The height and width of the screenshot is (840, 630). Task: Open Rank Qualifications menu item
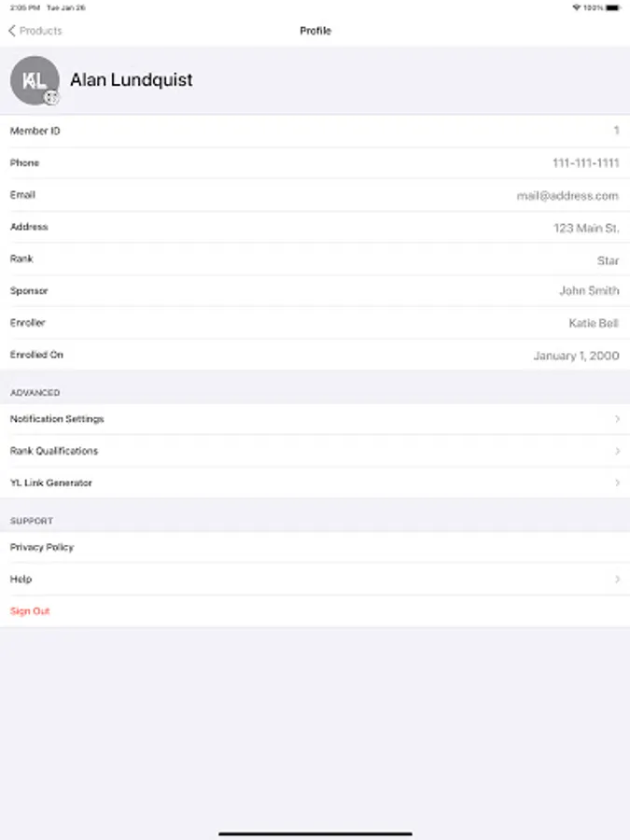pos(315,451)
